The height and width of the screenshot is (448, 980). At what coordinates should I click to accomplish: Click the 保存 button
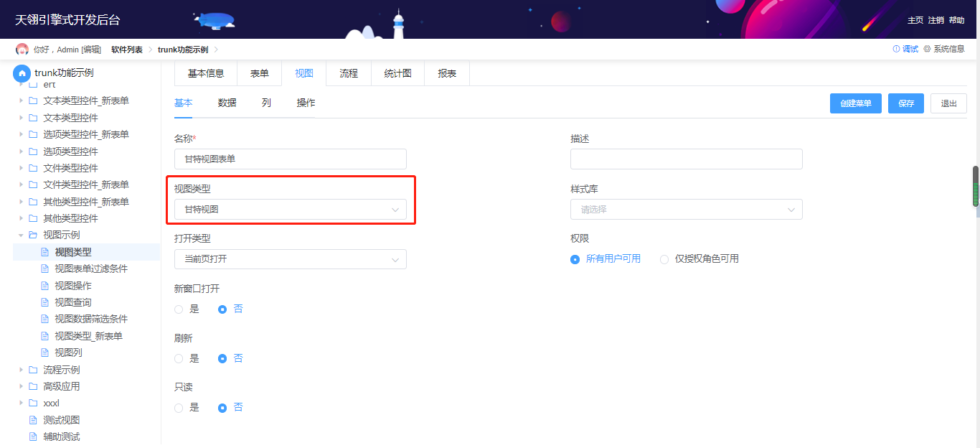(905, 103)
